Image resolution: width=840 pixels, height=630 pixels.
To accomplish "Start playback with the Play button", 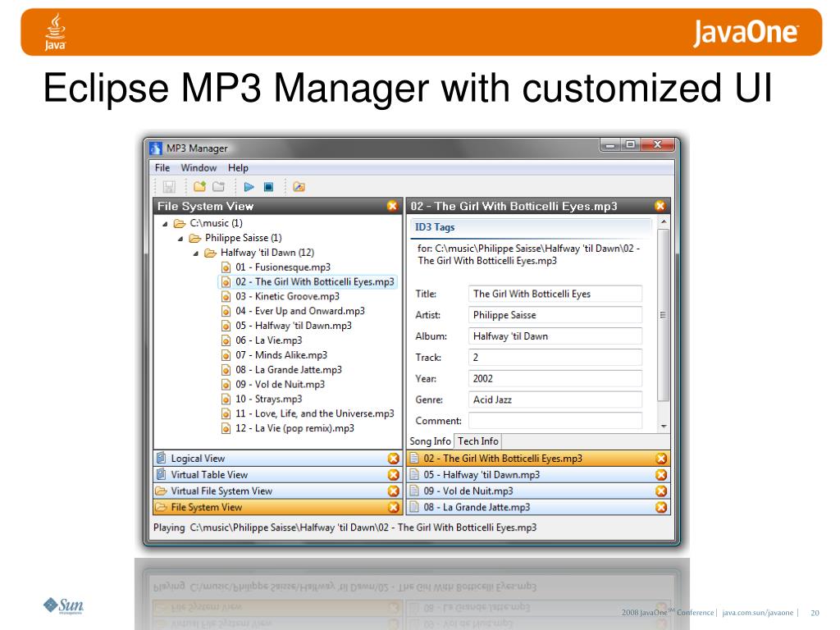I will 249,186.
